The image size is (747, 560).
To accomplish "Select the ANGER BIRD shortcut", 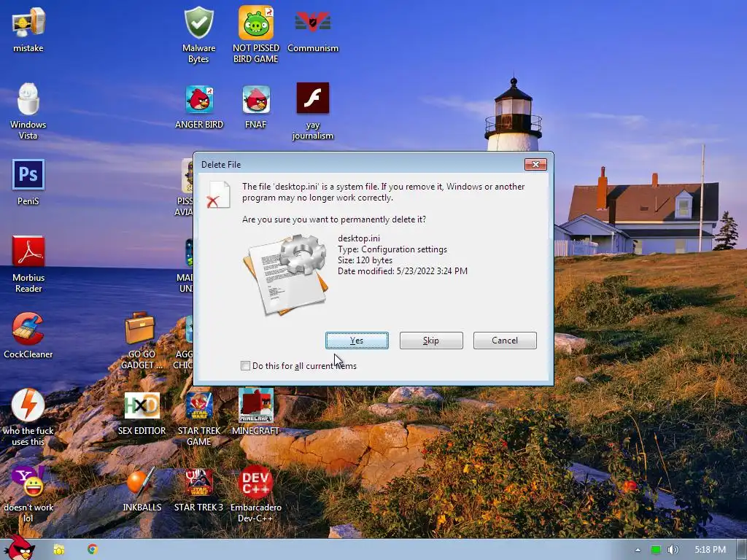I will [199, 106].
